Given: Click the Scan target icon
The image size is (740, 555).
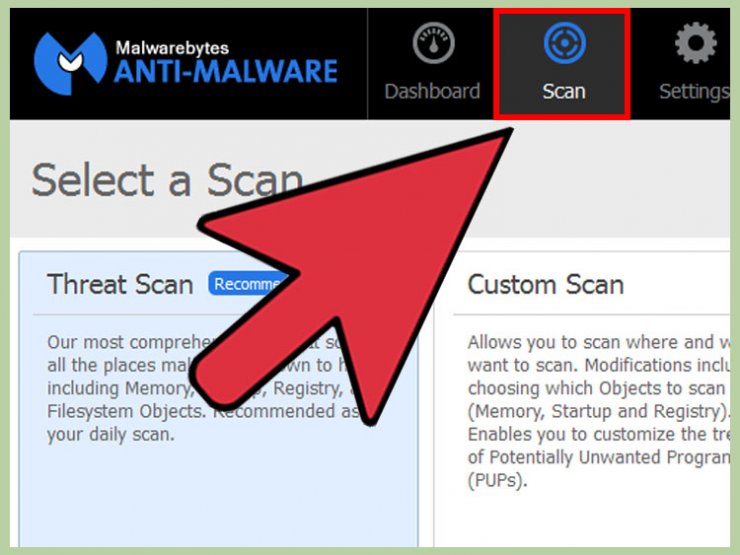Looking at the screenshot, I should pos(564,43).
